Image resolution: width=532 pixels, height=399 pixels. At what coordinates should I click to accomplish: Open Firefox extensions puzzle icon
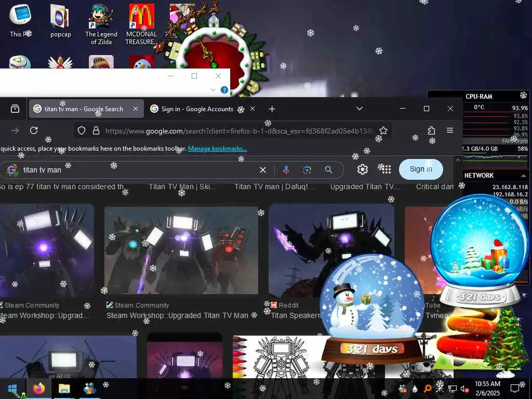pos(431,130)
